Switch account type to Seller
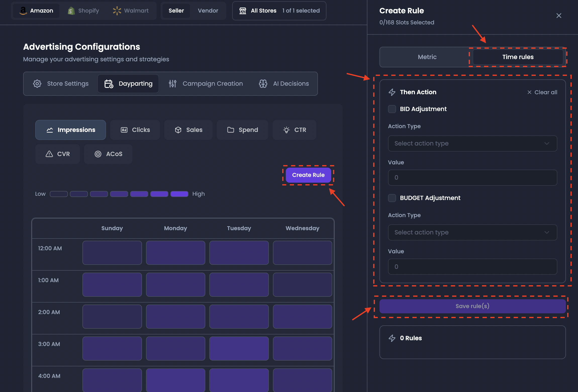The width and height of the screenshot is (578, 392). [176, 11]
